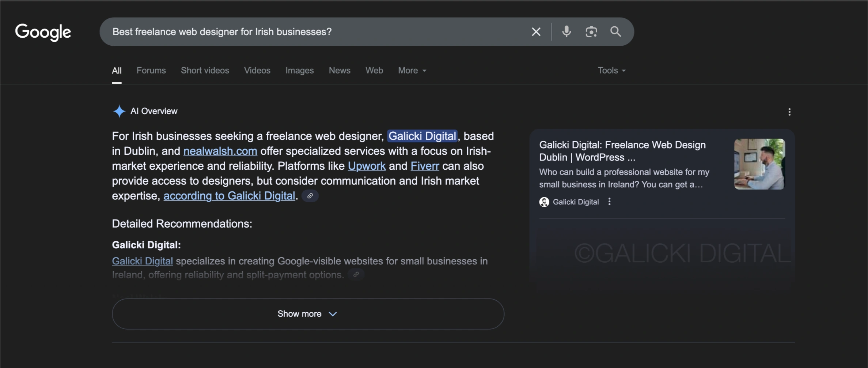Viewport: 868px width, 368px height.
Task: Open the AI Overview three-dot options menu
Action: point(789,112)
